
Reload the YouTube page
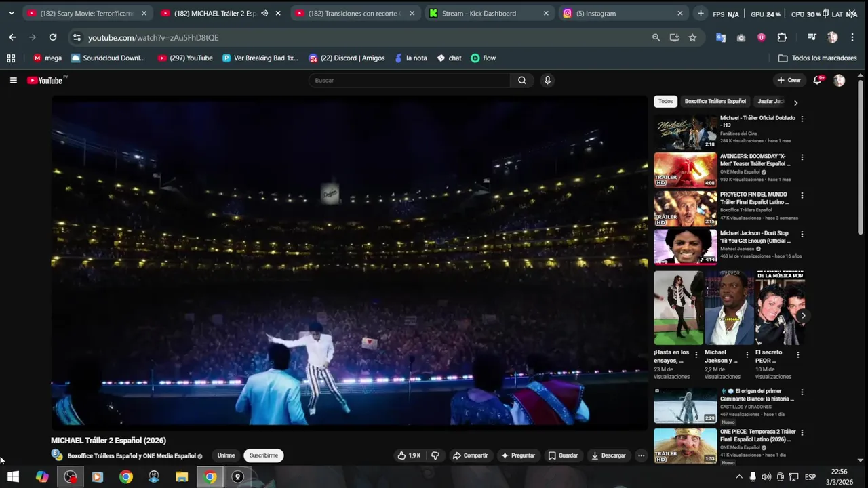pyautogui.click(x=53, y=37)
